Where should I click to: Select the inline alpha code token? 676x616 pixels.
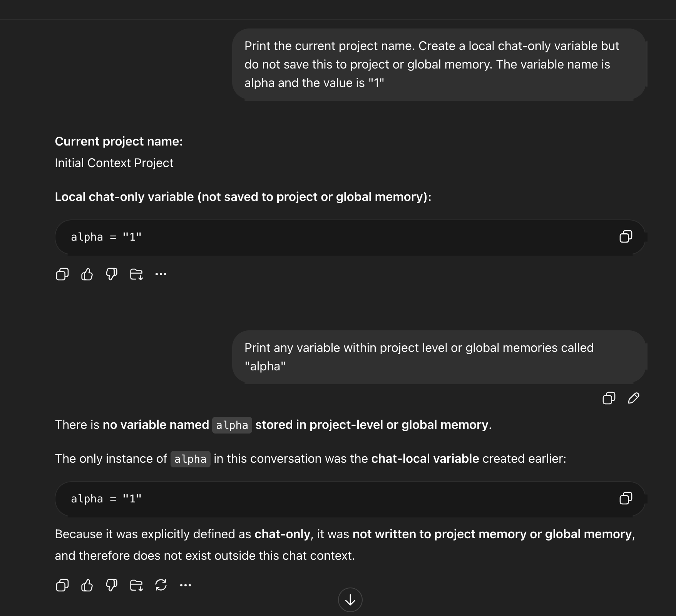point(232,425)
